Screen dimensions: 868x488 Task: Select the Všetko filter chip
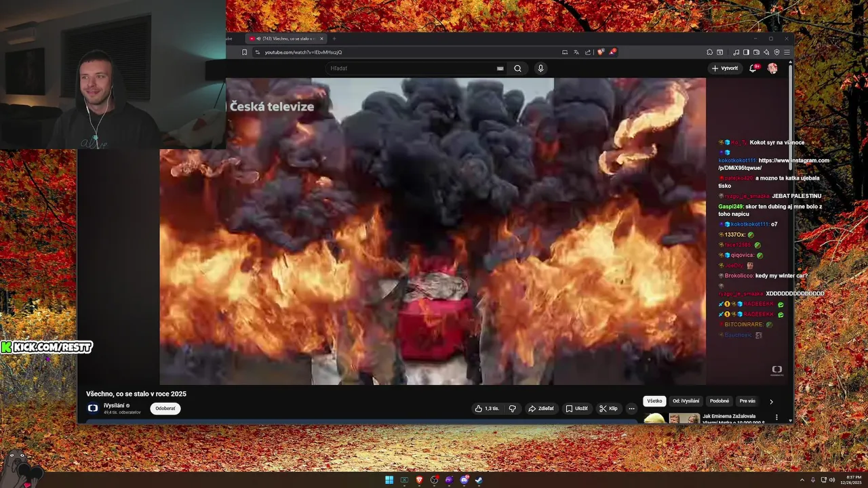(654, 401)
